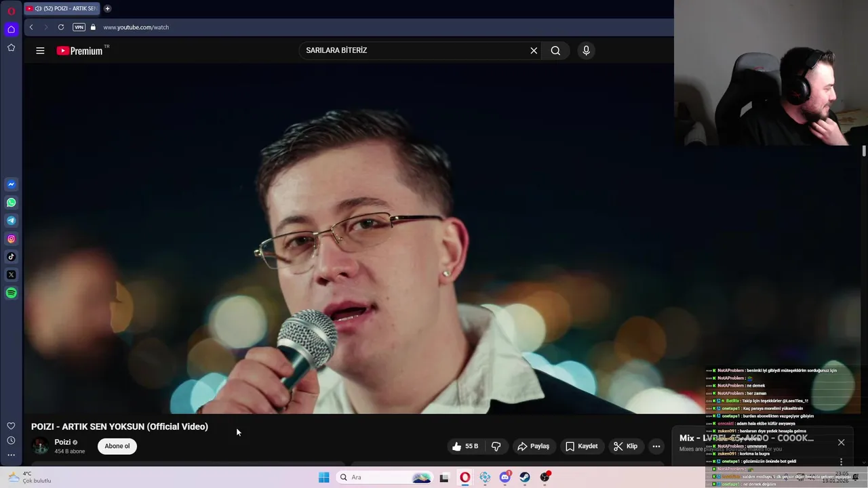Switch to the POIZI - ARTIK SEN tab
Screen dimensions: 868x488
click(63, 9)
